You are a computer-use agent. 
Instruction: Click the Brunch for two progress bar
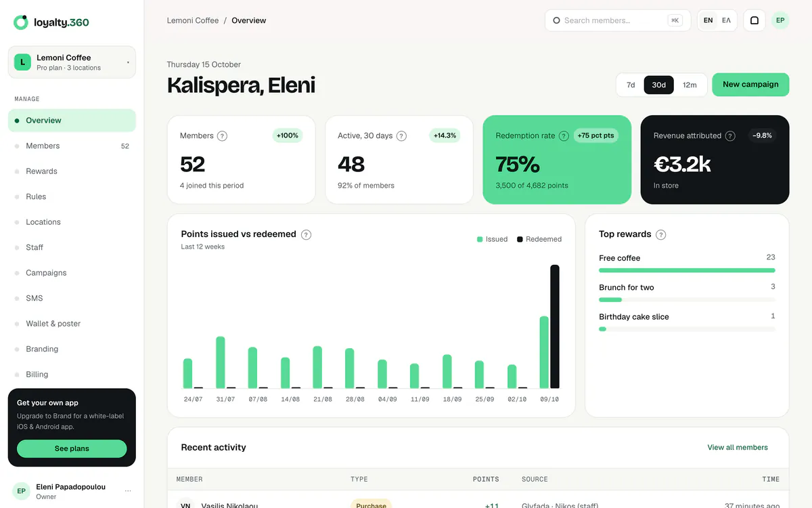tap(687, 299)
